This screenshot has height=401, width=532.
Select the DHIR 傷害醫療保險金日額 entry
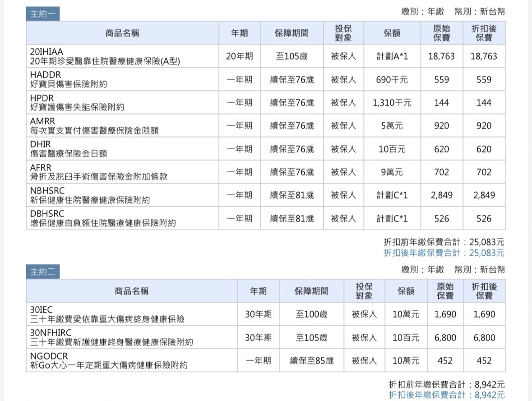69,149
